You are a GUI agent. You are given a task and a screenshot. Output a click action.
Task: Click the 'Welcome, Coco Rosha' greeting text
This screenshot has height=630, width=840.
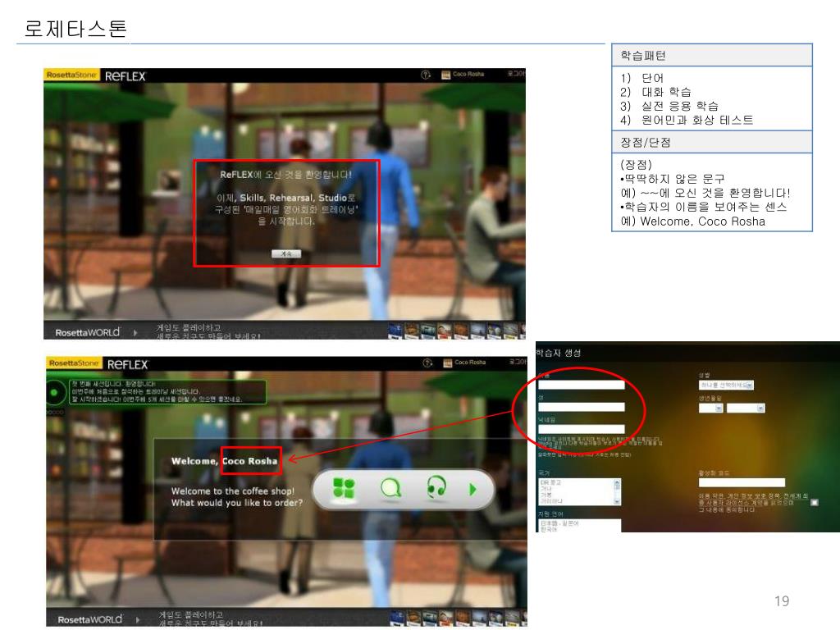click(x=225, y=461)
